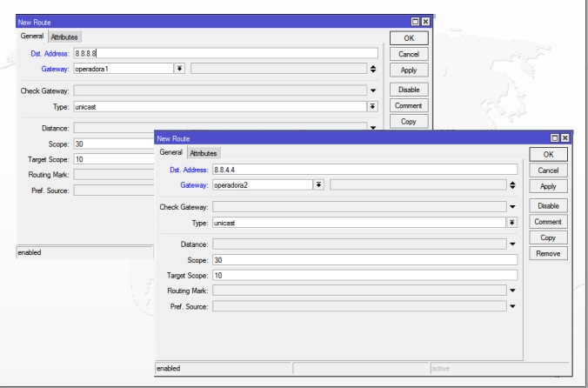Click 'enabled' status in 8.8.4.4 window
Image resolution: width=588 pixels, height=388 pixels.
click(x=169, y=369)
